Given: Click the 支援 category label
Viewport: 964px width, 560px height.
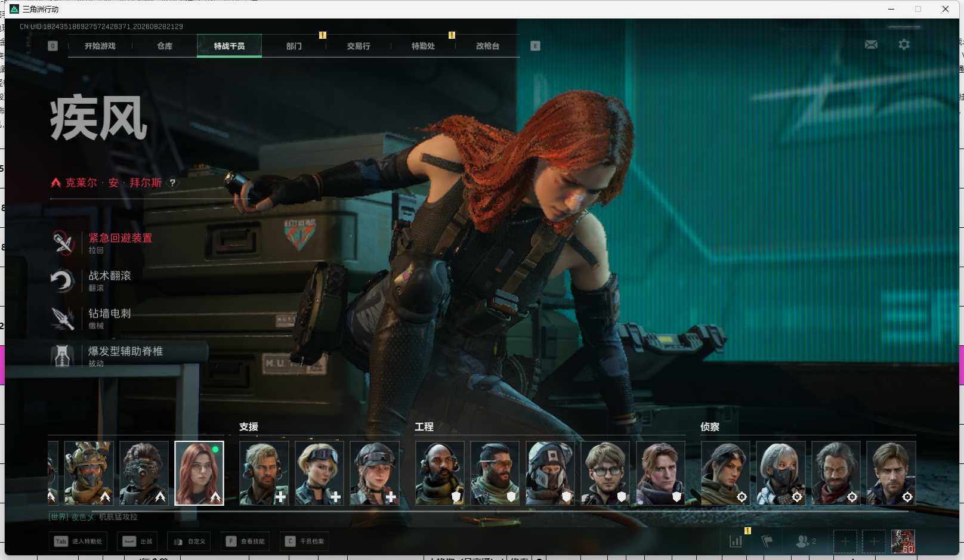Looking at the screenshot, I should pos(249,427).
